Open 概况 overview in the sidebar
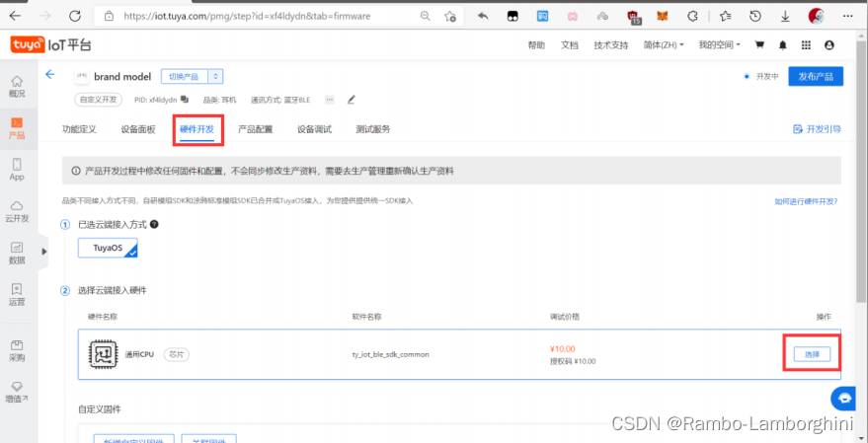This screenshot has width=868, height=443. pos(17,87)
